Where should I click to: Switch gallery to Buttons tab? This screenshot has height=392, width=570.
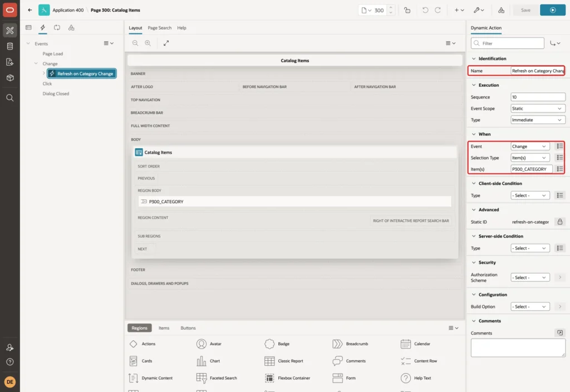188,328
